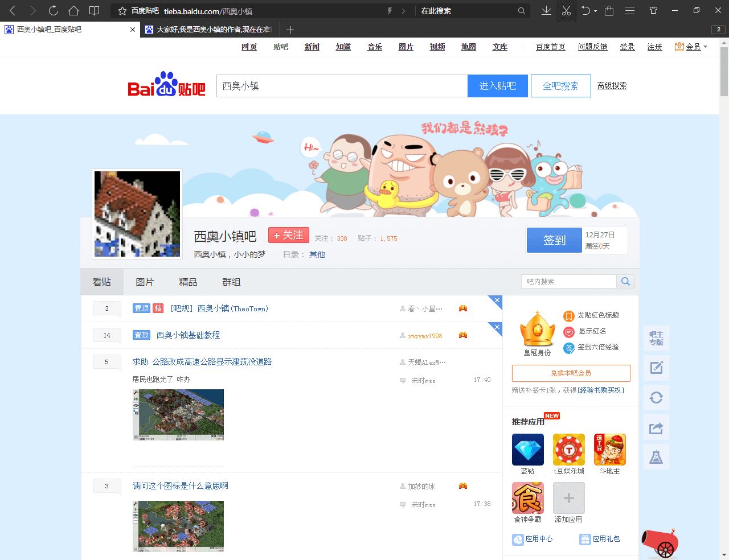The image size is (729, 560).
Task: Open the 高级搜索 link
Action: coord(612,86)
